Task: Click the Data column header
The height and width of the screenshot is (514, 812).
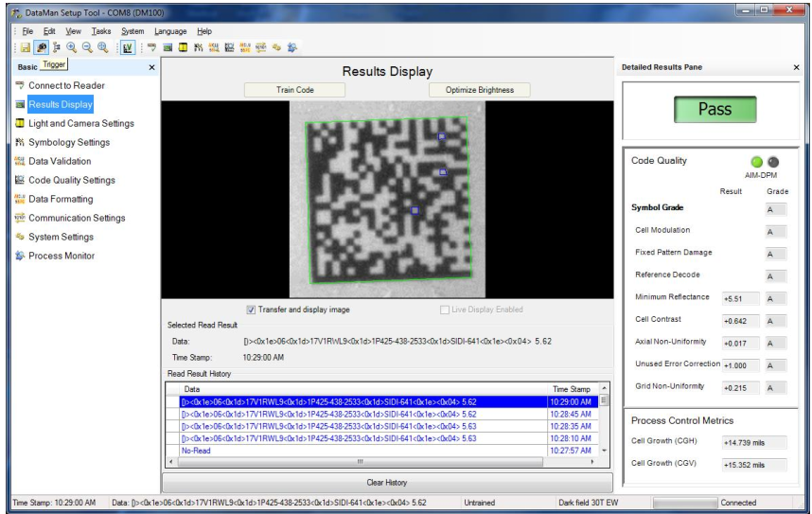Action: (363, 389)
